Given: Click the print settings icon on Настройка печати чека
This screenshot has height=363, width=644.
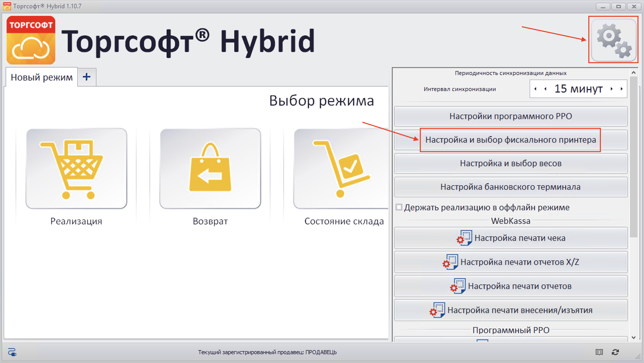Looking at the screenshot, I should pyautogui.click(x=464, y=238).
